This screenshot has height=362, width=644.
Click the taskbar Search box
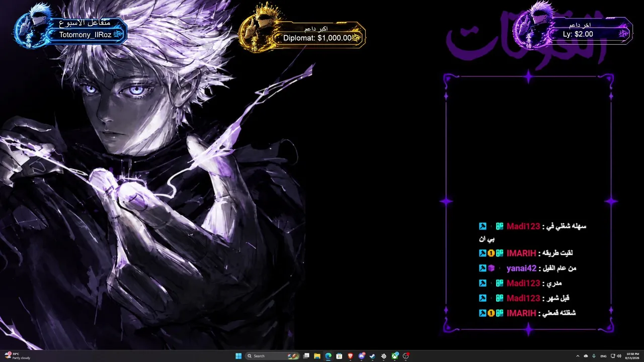(x=272, y=356)
